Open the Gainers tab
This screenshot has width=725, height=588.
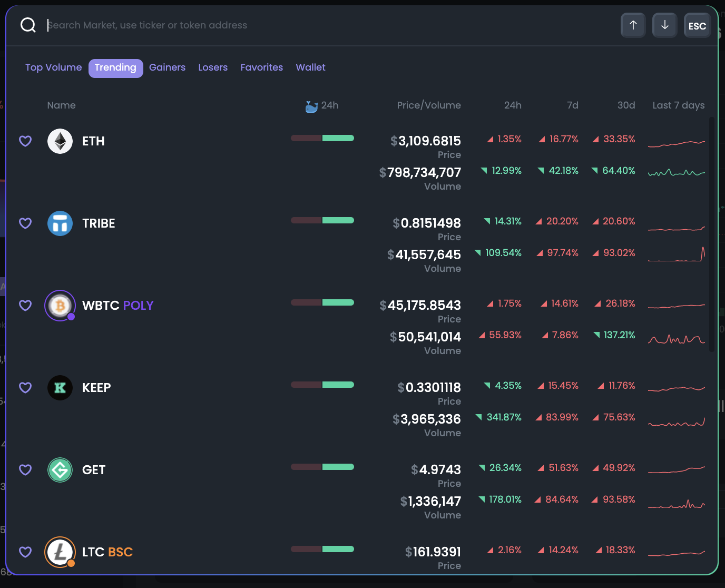coord(167,67)
